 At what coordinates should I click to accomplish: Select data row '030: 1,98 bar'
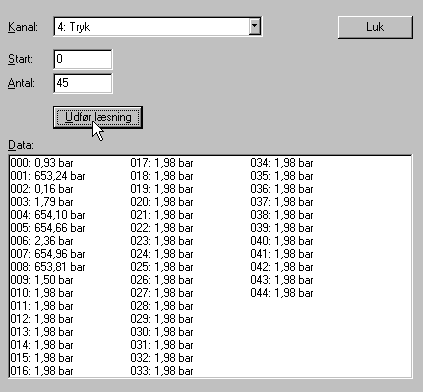[162, 332]
